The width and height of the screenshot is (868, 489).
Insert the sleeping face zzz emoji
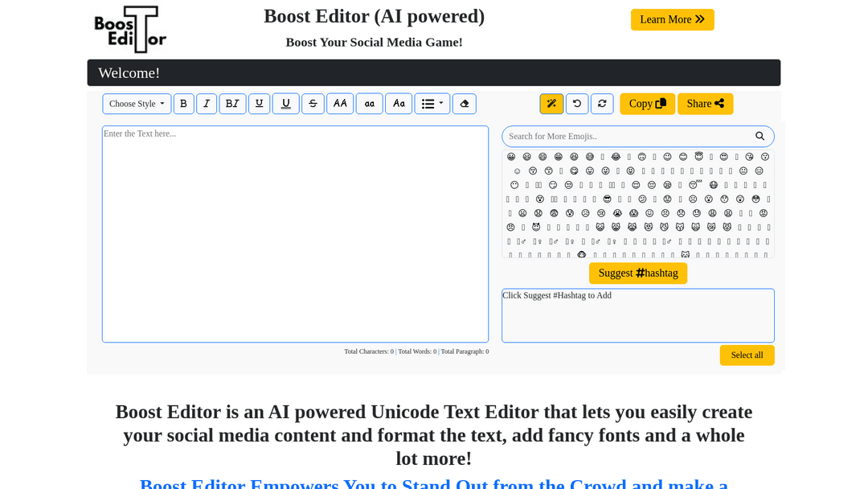694,184
